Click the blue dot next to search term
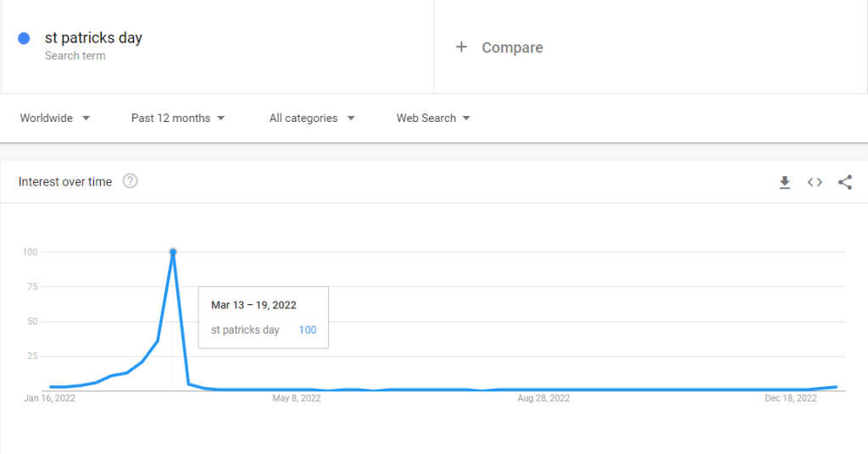Viewport: 868px width, 454px height. [24, 38]
